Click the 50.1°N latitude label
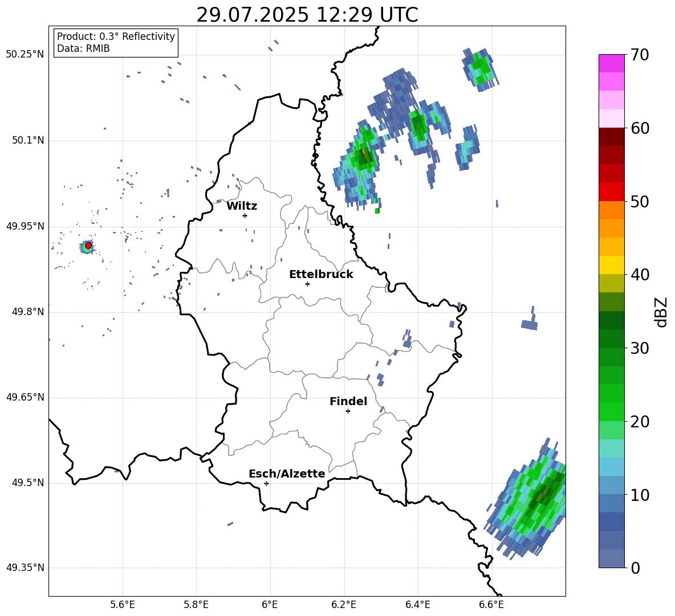Image resolution: width=675 pixels, height=616 pixels. point(27,141)
